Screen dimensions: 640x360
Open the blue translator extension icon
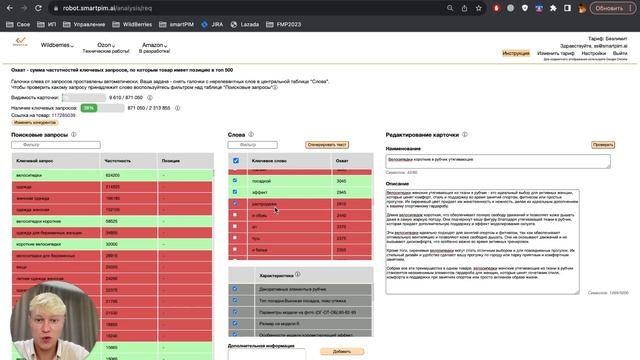(x=539, y=8)
